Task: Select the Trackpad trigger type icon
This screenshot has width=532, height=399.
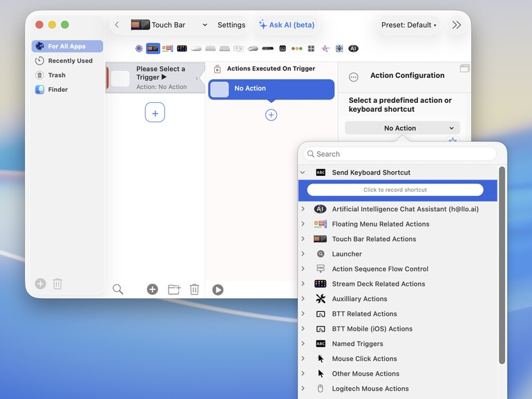Action: (x=210, y=48)
